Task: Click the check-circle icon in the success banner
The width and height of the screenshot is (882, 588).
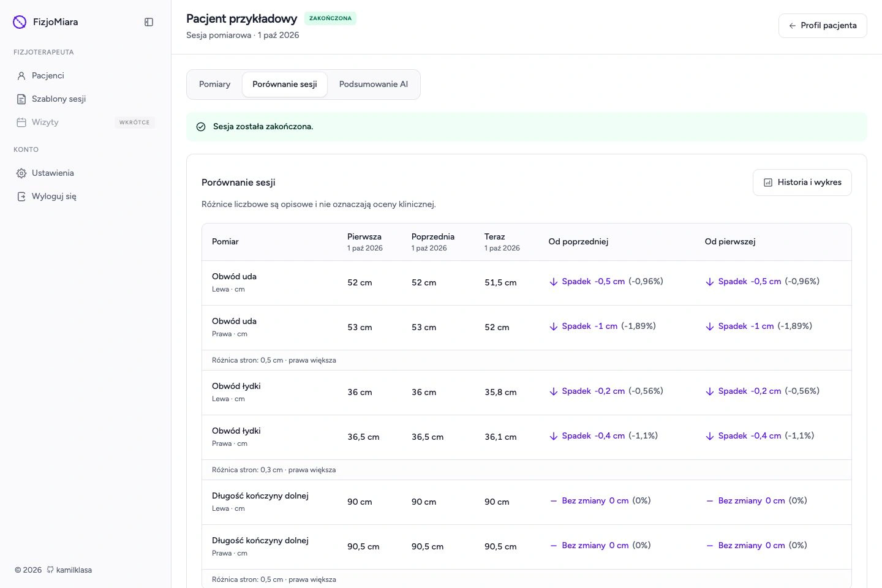Action: [x=201, y=127]
